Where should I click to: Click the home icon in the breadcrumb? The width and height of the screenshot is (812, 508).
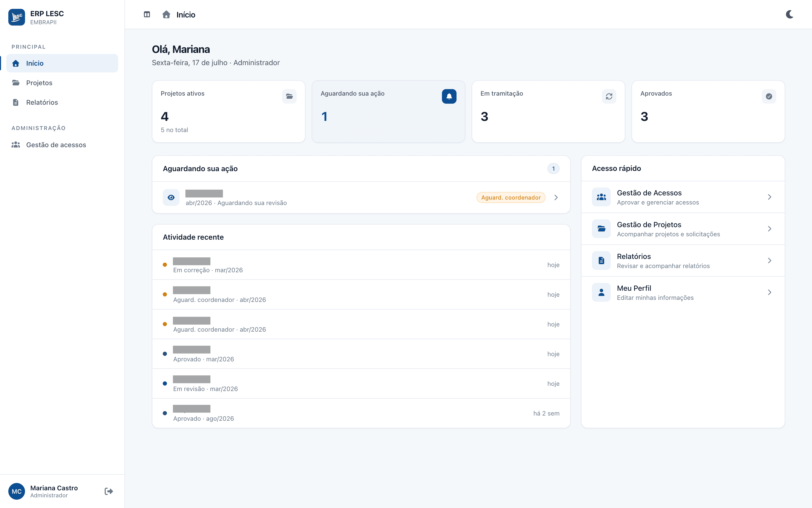(166, 14)
